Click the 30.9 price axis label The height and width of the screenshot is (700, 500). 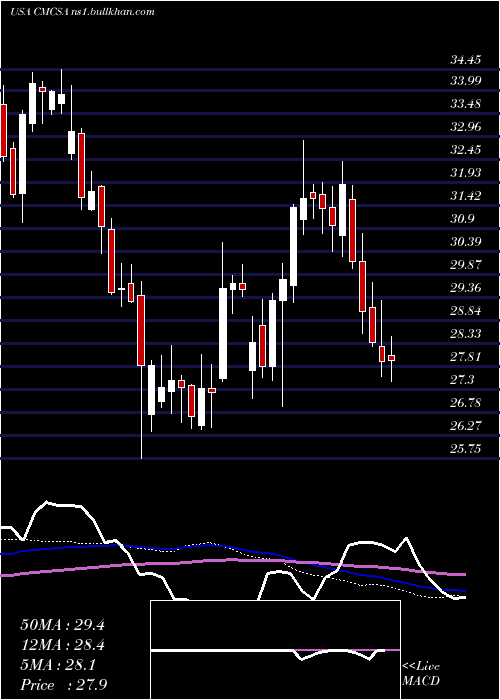click(462, 219)
